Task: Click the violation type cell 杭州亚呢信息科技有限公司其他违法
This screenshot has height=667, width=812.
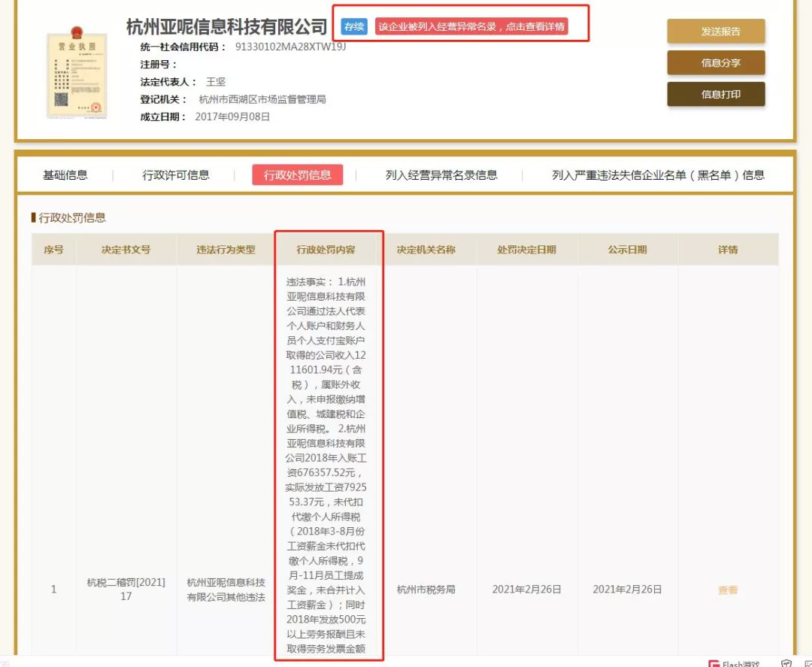Action: point(226,590)
